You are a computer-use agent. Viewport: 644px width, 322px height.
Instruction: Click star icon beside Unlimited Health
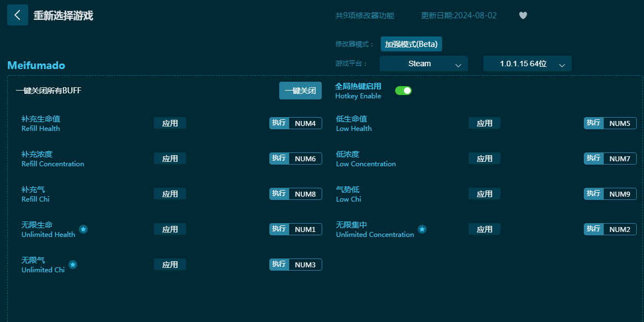pos(83,229)
